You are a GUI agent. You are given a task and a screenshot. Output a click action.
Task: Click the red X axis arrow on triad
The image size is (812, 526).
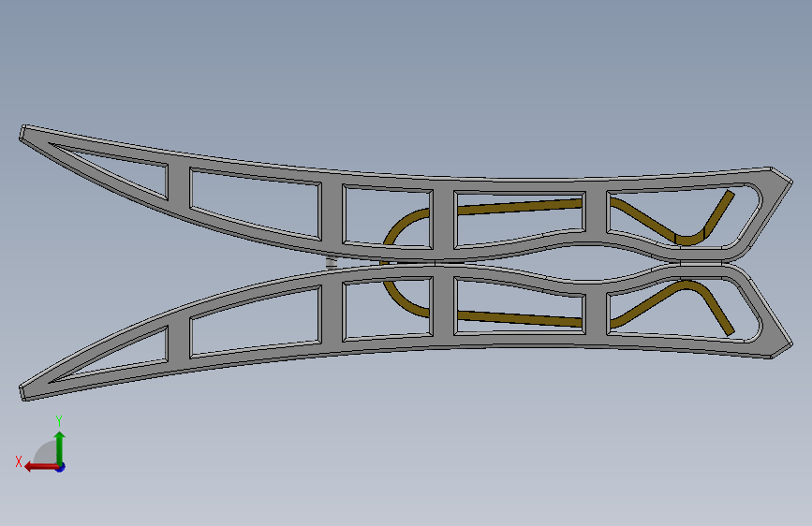[x=40, y=467]
